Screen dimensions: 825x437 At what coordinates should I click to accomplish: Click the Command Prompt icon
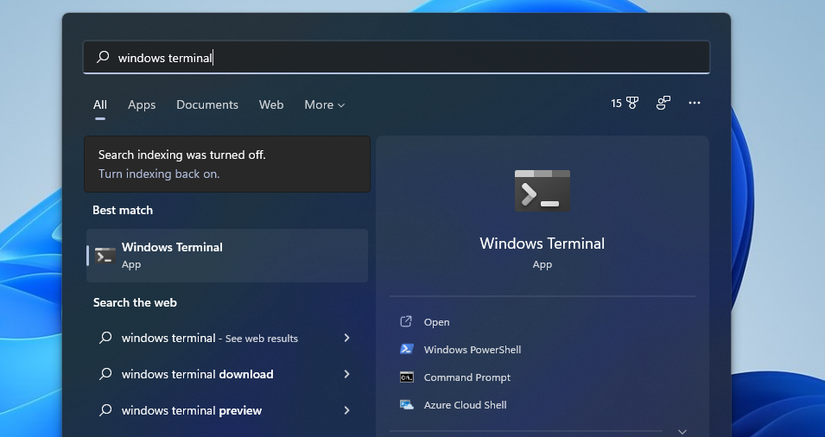tap(406, 377)
